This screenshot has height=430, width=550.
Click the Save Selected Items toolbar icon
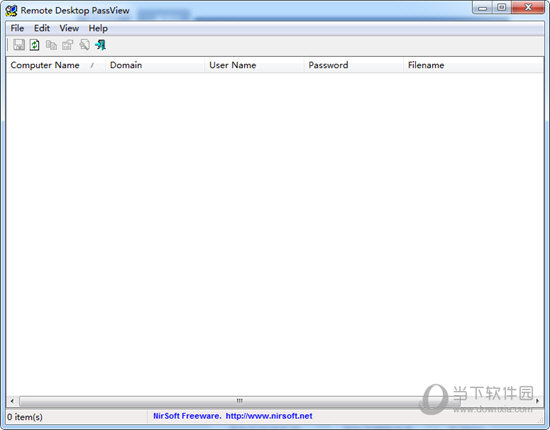click(19, 45)
